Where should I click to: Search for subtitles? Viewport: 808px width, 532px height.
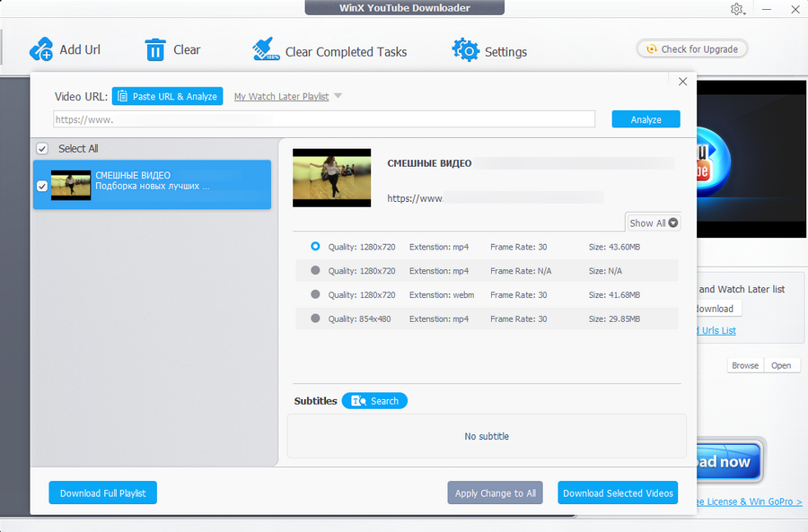coord(374,401)
